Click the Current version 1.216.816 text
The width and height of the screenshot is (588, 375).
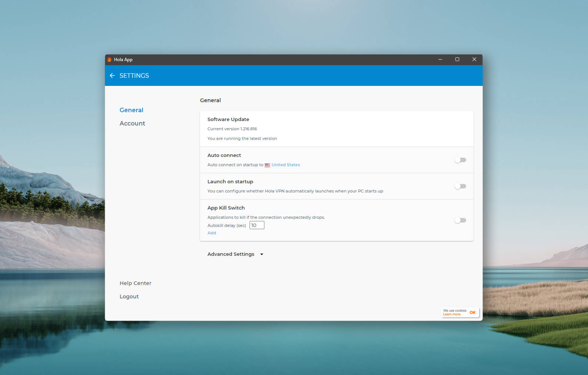click(x=232, y=129)
